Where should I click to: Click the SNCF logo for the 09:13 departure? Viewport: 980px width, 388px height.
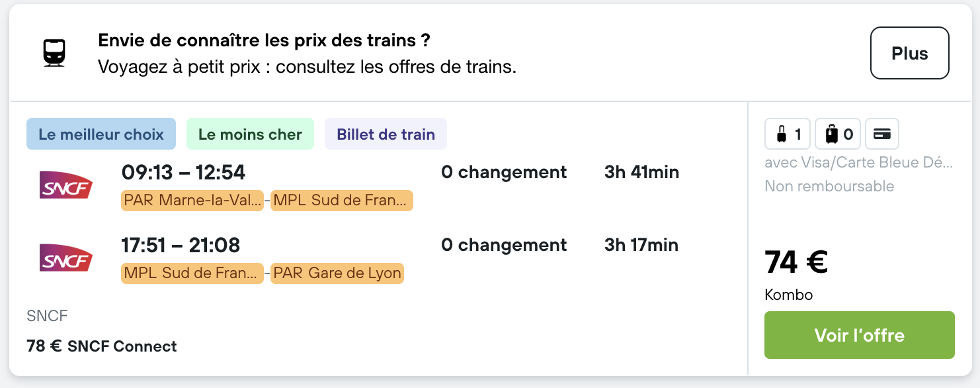coord(65,185)
